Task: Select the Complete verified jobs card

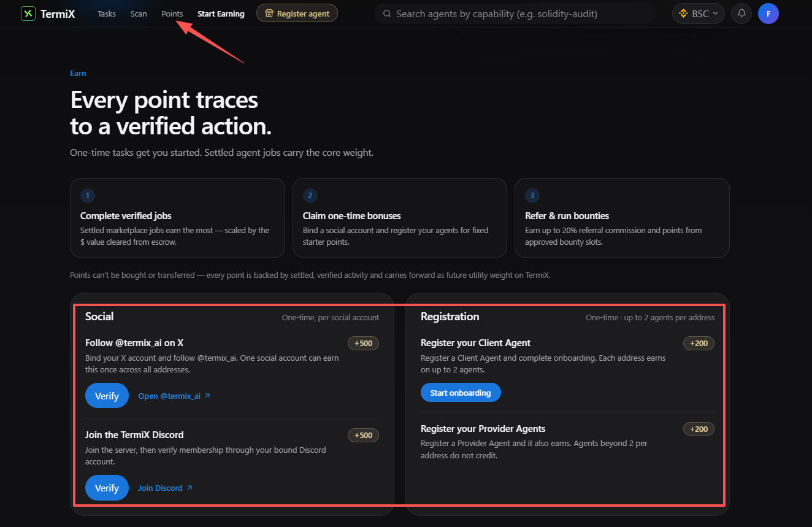Action: (x=177, y=218)
